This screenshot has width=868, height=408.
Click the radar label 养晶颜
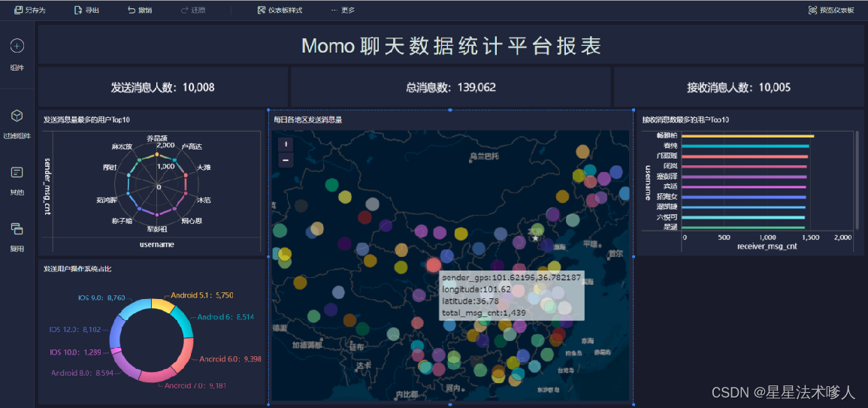(156, 138)
